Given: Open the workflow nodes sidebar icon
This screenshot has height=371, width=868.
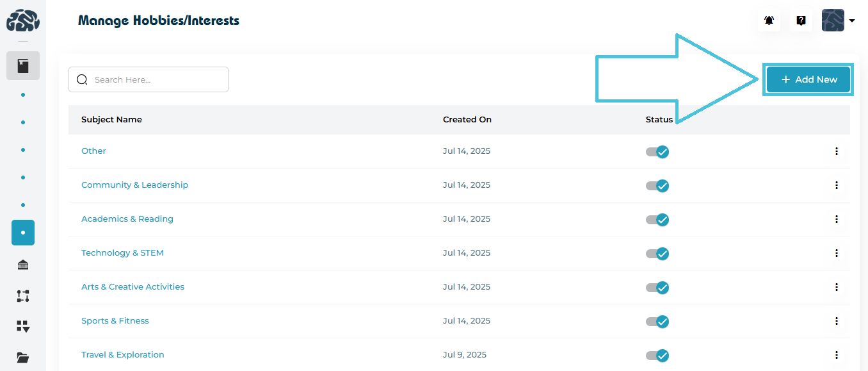Looking at the screenshot, I should 23,296.
